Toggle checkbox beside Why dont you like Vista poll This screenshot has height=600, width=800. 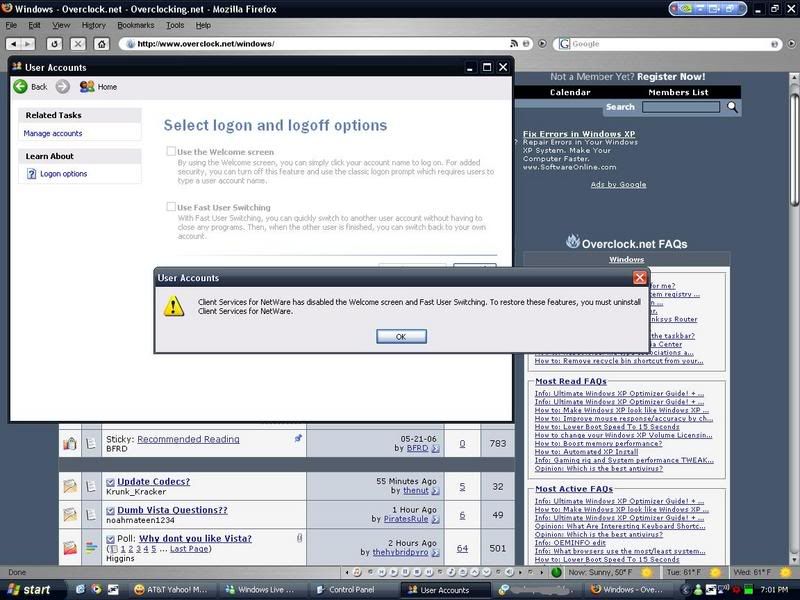coord(110,539)
